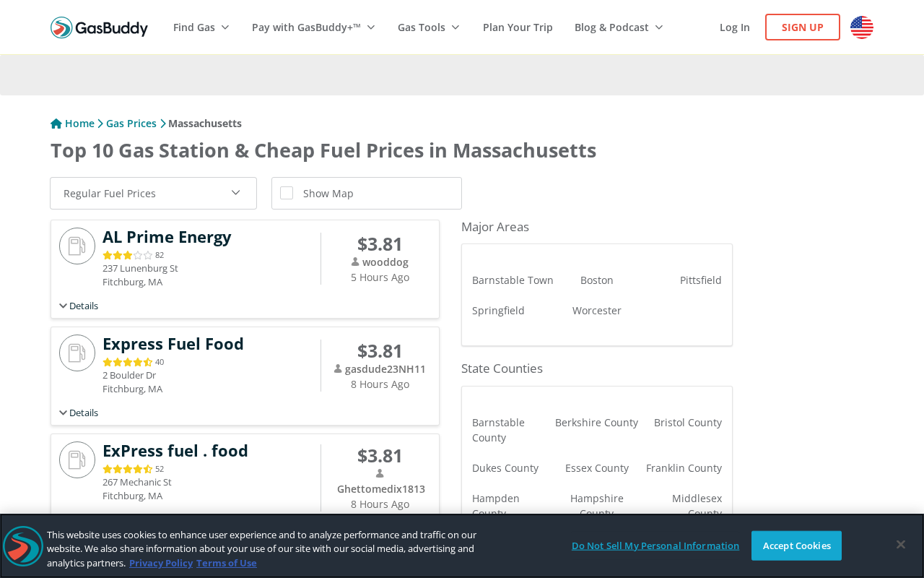924x578 pixels.
Task: Open Express Fuel Food station title
Action: pyautogui.click(x=173, y=344)
